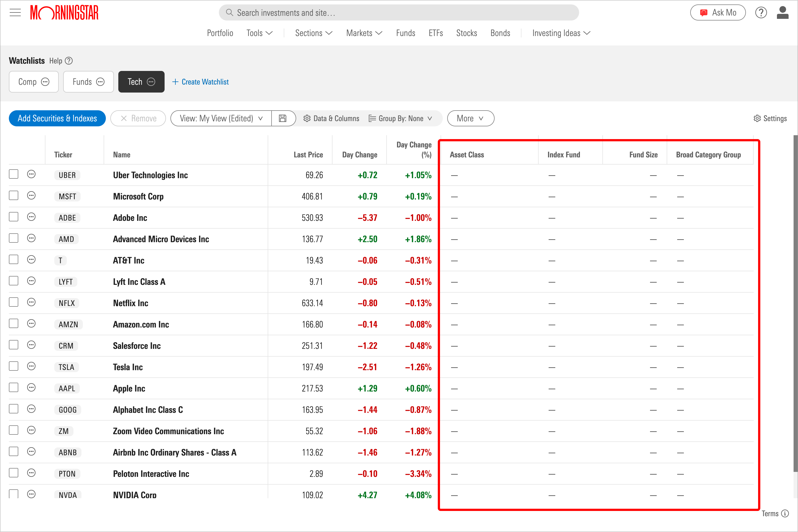Open row options for CRM
Image resolution: width=798 pixels, height=532 pixels.
(31, 345)
